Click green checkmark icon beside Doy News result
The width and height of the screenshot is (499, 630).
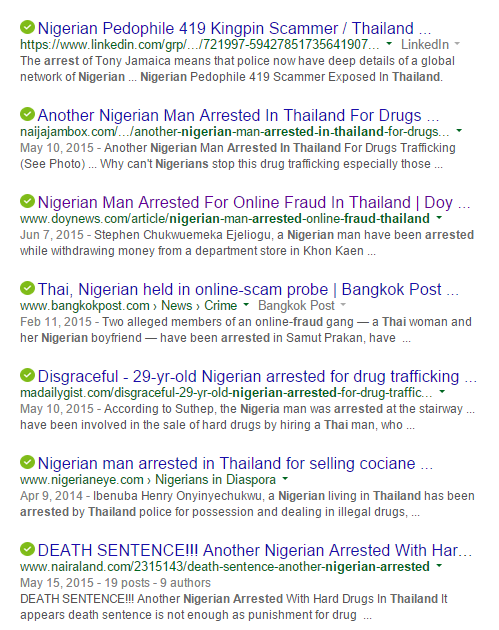pos(27,201)
